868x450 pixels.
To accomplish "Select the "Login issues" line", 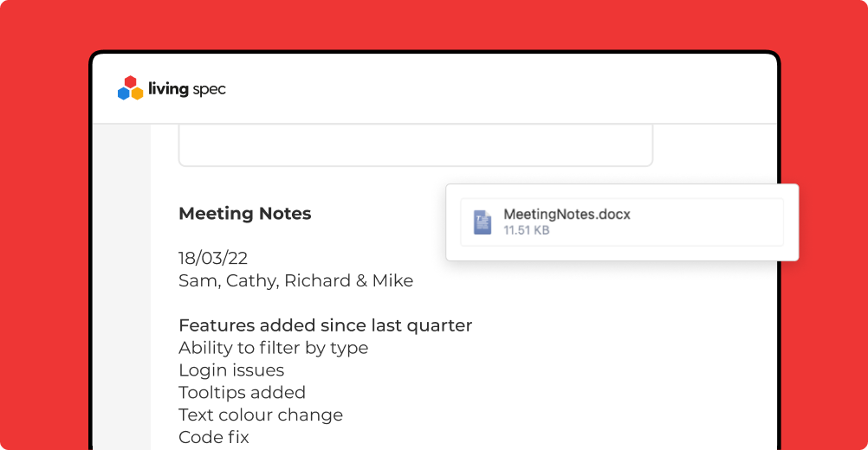I will 231,370.
